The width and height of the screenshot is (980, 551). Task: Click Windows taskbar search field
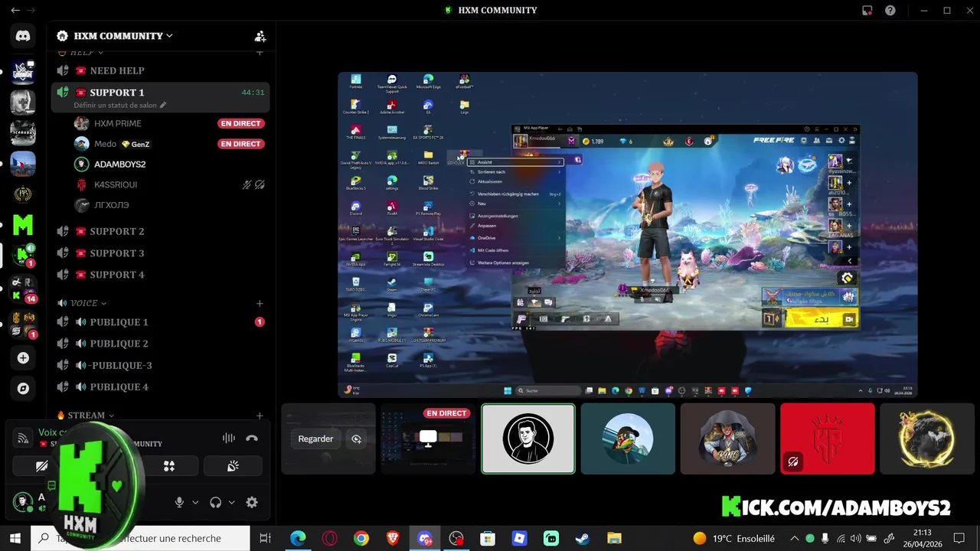[x=142, y=539]
